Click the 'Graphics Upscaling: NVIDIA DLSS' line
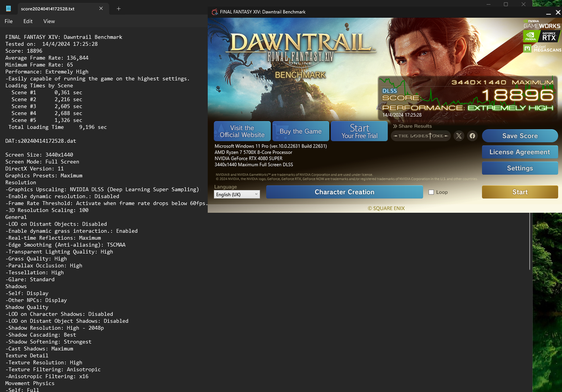Image resolution: width=562 pixels, height=392 pixels. click(102, 190)
